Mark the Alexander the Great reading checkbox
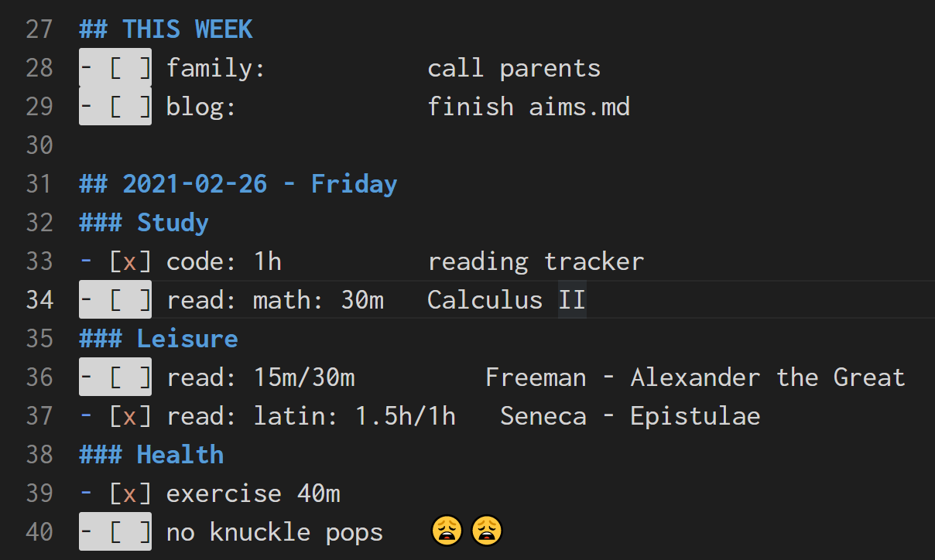935x560 pixels. pyautogui.click(x=130, y=377)
